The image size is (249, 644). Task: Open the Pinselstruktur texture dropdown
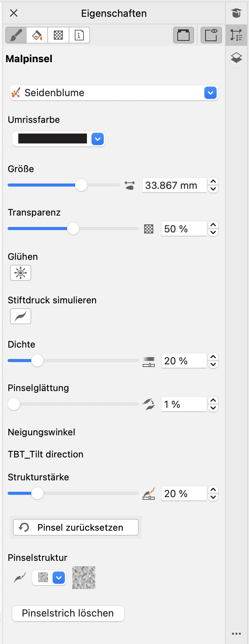coord(59,578)
